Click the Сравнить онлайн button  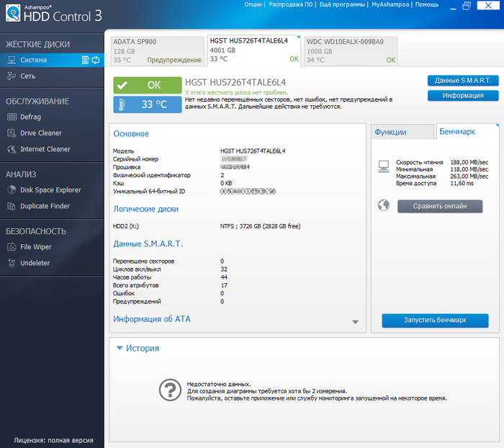(x=440, y=206)
